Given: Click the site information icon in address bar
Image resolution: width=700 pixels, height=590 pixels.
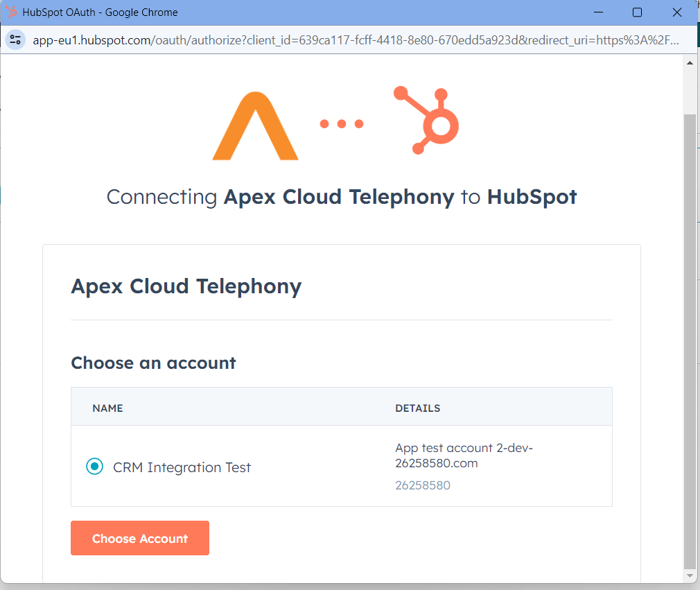Looking at the screenshot, I should [15, 40].
